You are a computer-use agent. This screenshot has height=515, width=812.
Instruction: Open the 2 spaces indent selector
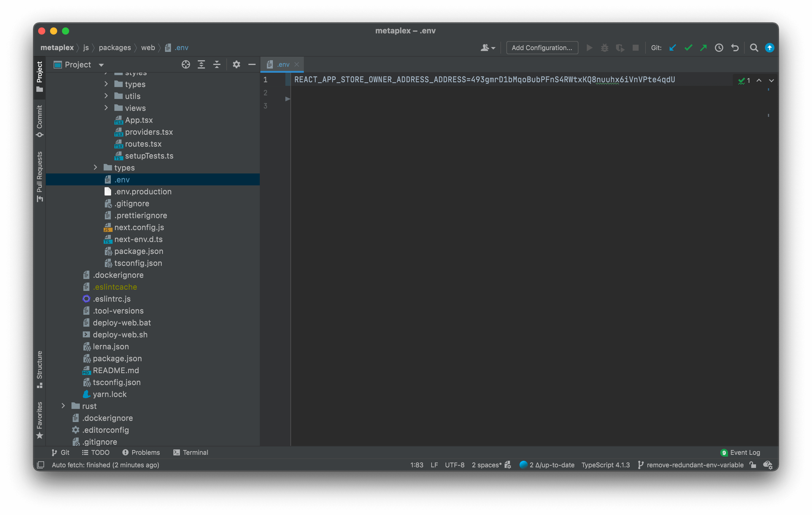tap(487, 465)
